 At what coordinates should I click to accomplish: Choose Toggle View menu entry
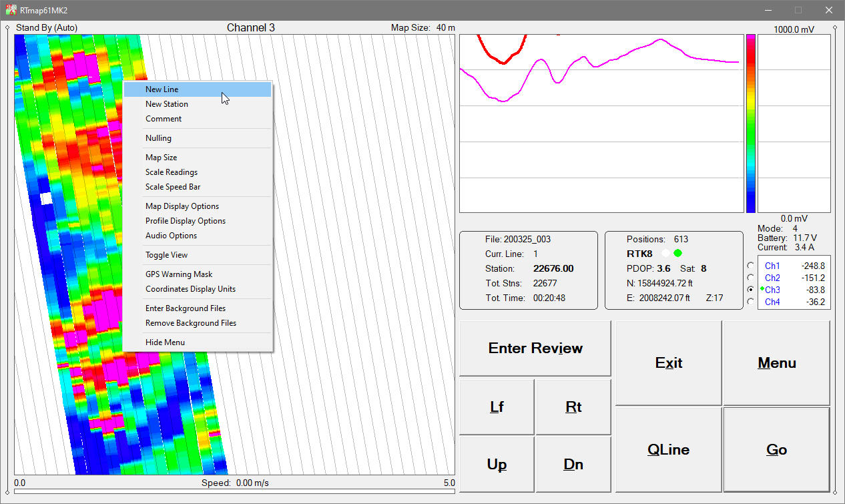(198, 255)
